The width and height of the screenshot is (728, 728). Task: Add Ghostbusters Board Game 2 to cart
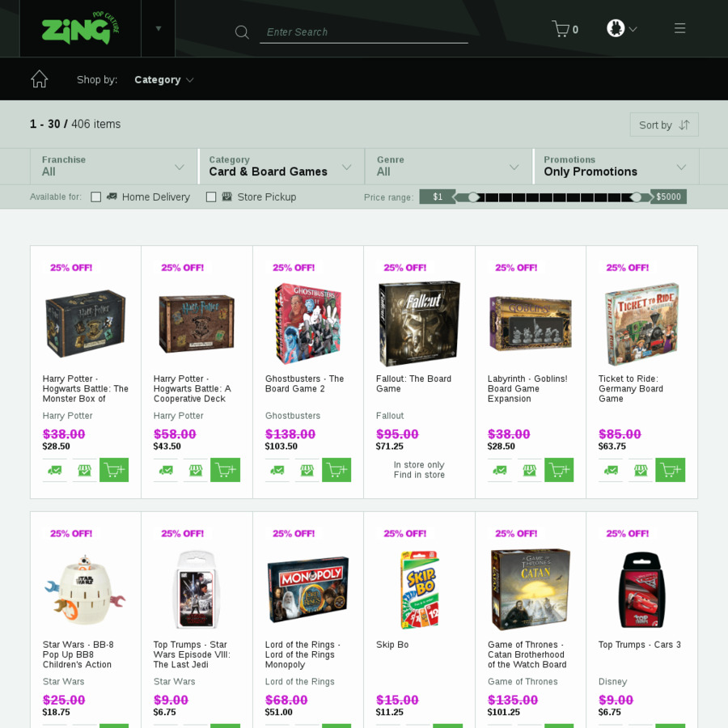point(336,470)
